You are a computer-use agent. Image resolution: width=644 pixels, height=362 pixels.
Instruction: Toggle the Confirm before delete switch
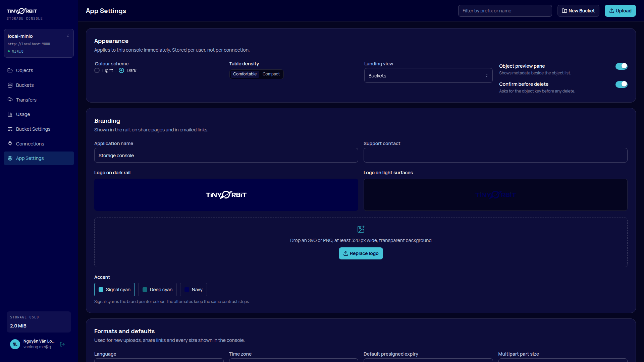[x=621, y=84]
